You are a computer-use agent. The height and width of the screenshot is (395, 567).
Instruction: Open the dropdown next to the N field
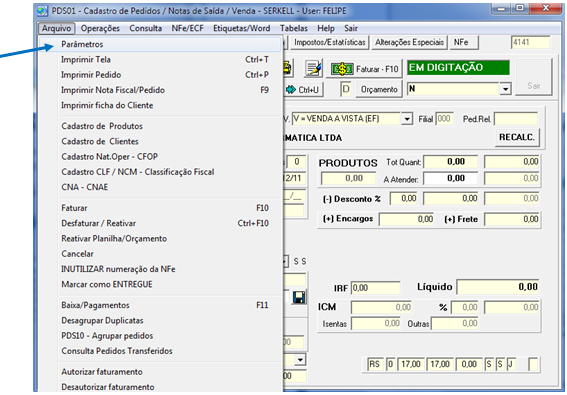[505, 89]
